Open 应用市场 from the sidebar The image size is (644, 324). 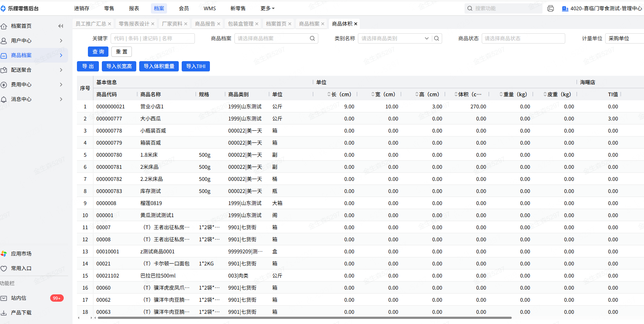coord(21,254)
